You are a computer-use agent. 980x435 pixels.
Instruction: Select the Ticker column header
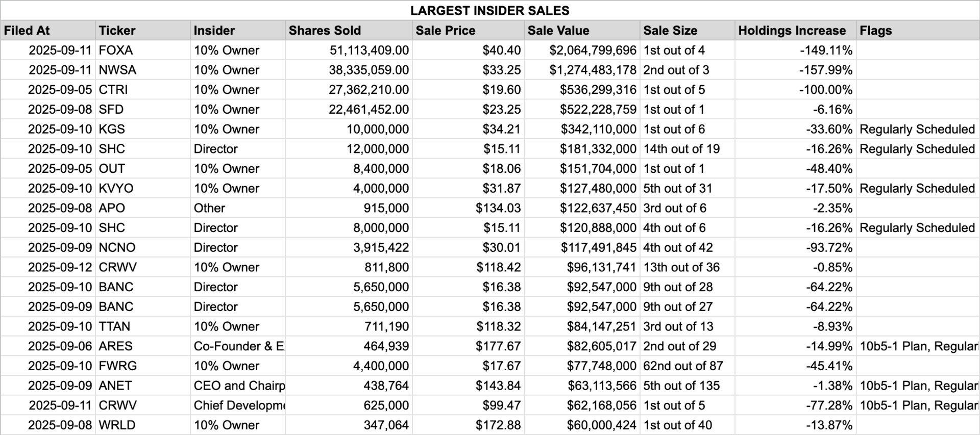pyautogui.click(x=143, y=31)
